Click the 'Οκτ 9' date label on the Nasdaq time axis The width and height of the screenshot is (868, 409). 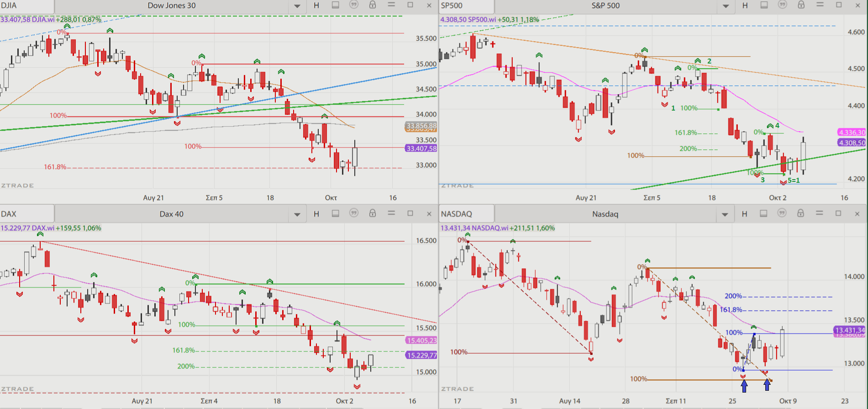click(x=788, y=401)
